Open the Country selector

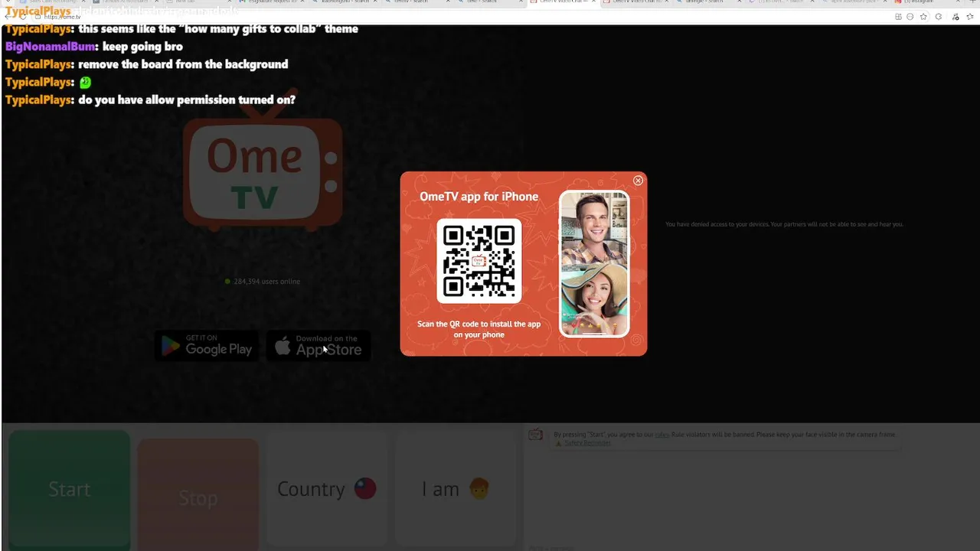[327, 489]
